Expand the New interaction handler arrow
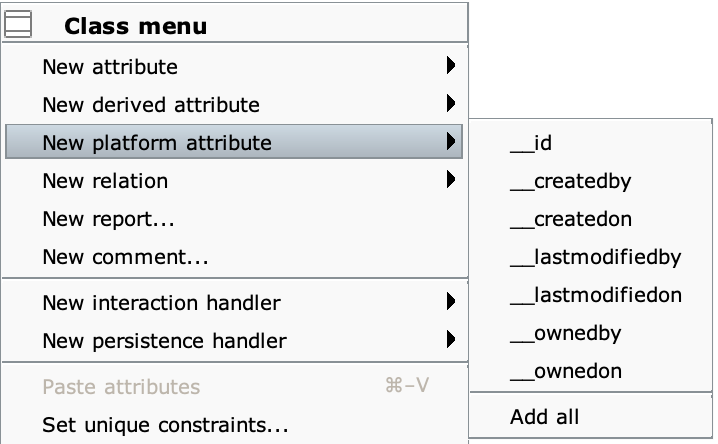The width and height of the screenshot is (718, 444). pyautogui.click(x=451, y=301)
